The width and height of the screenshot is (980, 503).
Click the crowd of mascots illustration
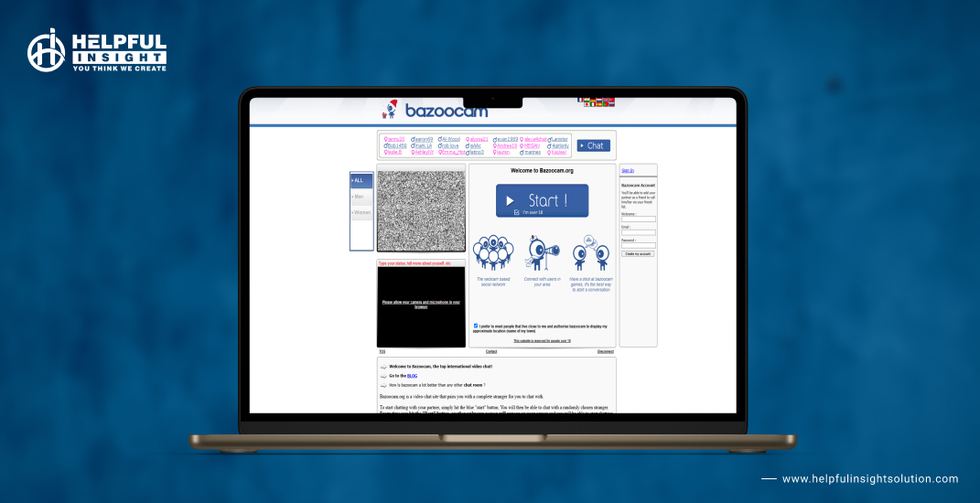pos(493,252)
